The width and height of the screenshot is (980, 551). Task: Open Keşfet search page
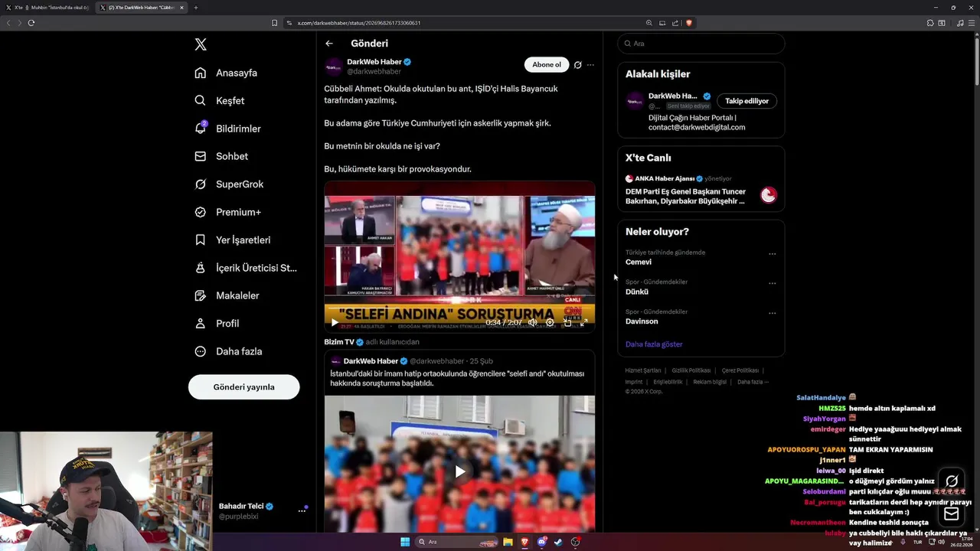tap(220, 100)
